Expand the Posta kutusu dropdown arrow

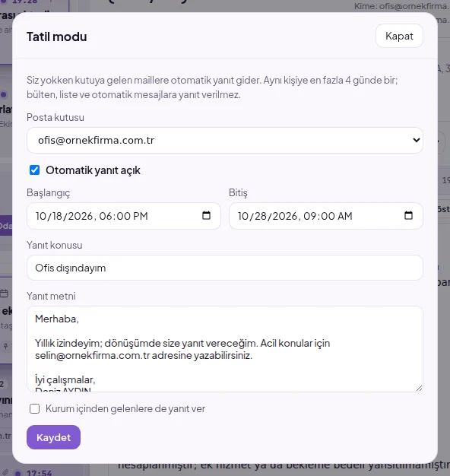[x=416, y=140]
